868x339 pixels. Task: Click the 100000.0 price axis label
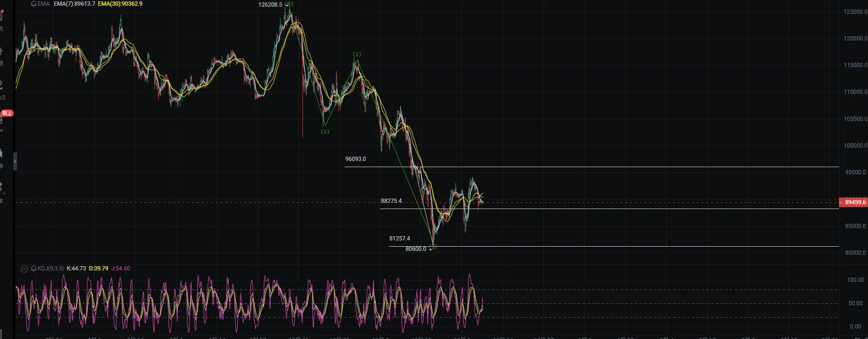click(855, 146)
